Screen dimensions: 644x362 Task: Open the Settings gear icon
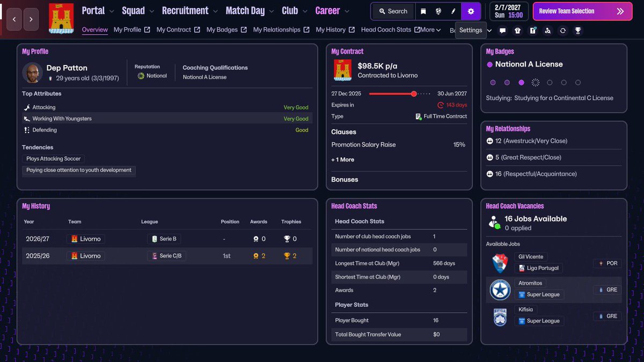point(471,11)
